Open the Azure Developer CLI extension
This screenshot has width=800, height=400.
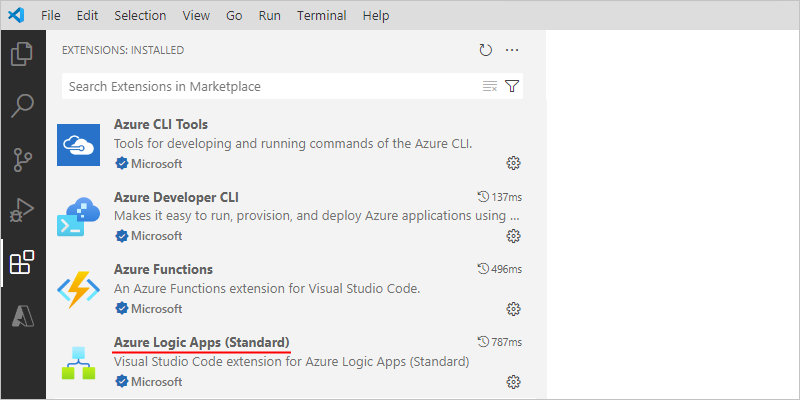(x=176, y=197)
